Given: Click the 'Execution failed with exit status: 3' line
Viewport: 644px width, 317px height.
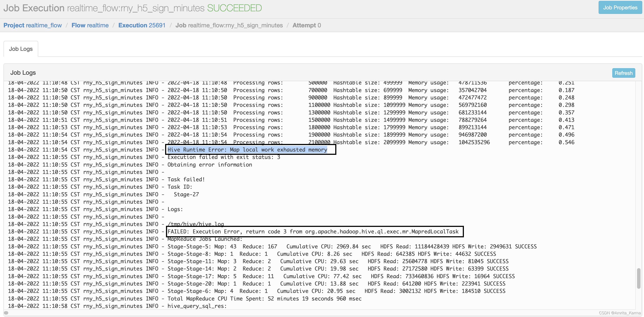Looking at the screenshot, I should (x=224, y=157).
